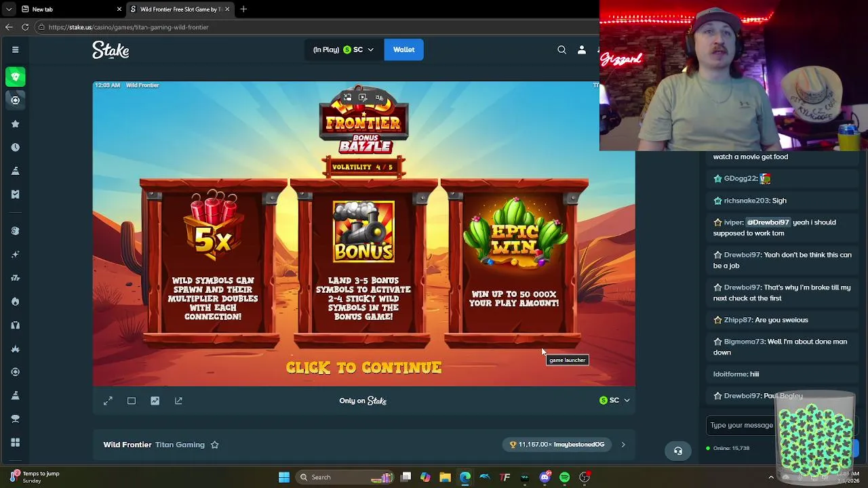Pop out the game in new window
This screenshot has height=488, width=868.
178,401
